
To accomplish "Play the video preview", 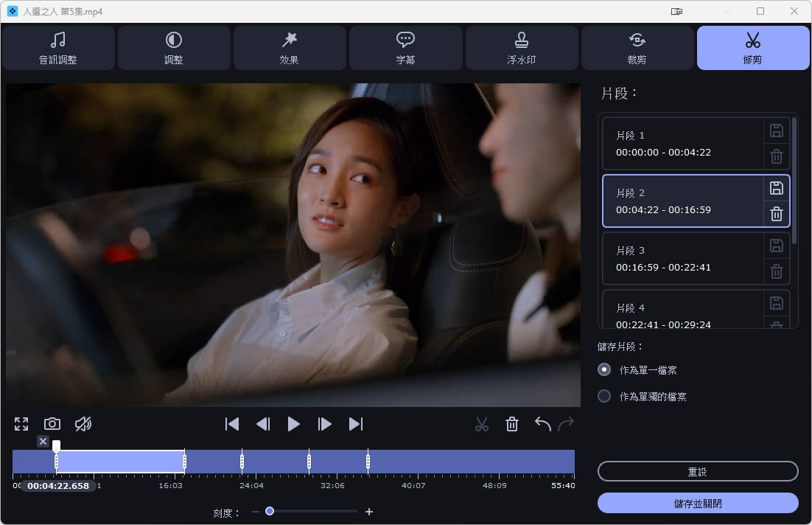I will (x=293, y=424).
